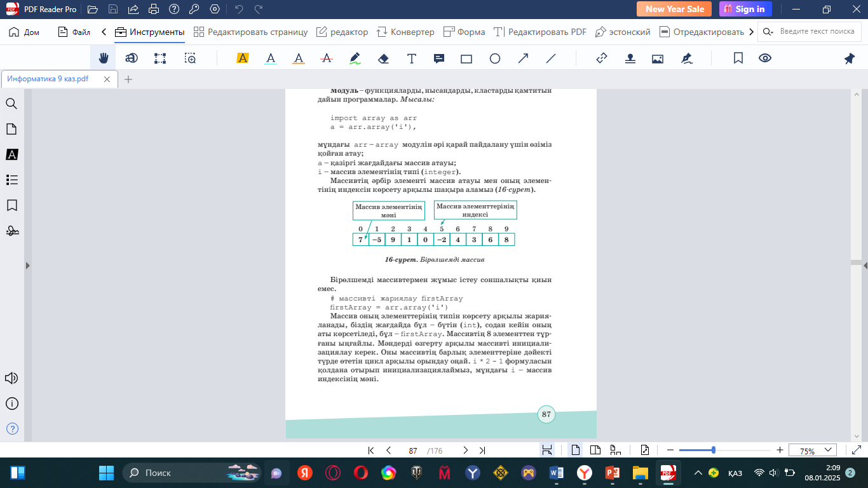Go to the previous page
Image resolution: width=868 pixels, height=488 pixels.
(x=388, y=451)
